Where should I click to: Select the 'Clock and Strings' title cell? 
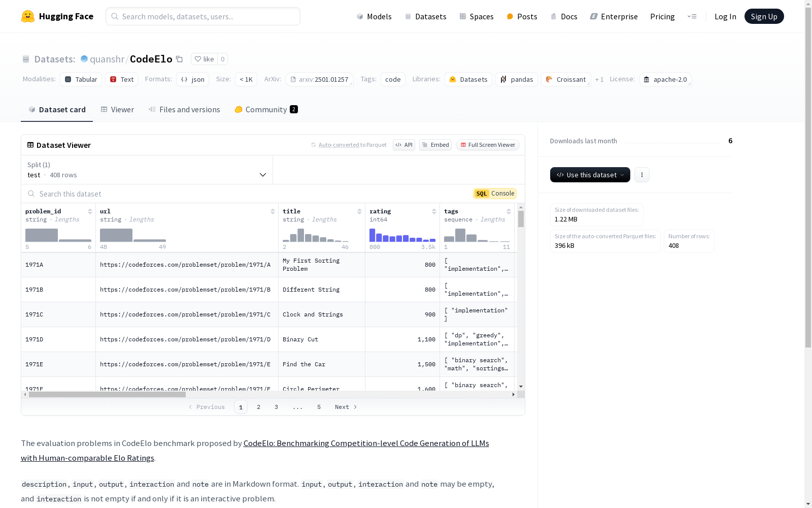[322, 314]
